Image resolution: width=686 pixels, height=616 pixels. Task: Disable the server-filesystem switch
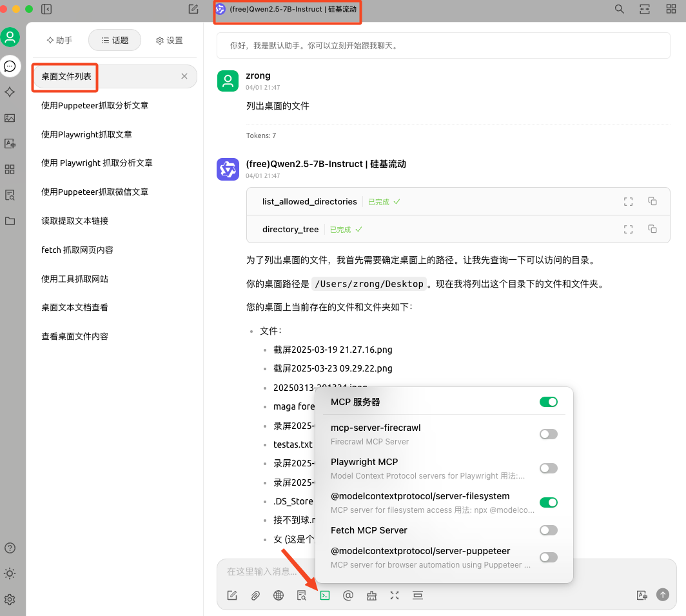[x=549, y=502]
